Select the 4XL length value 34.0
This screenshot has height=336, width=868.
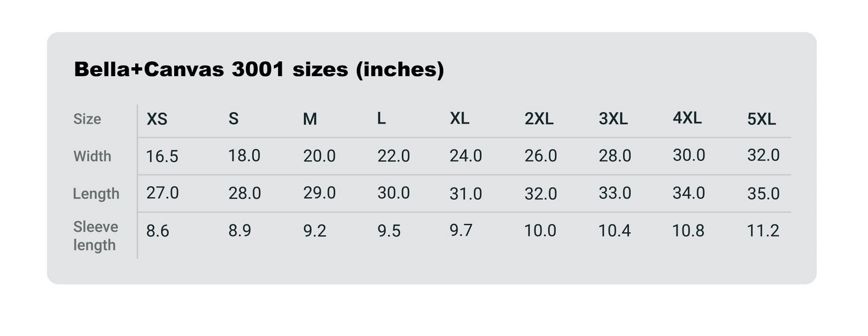tap(689, 193)
